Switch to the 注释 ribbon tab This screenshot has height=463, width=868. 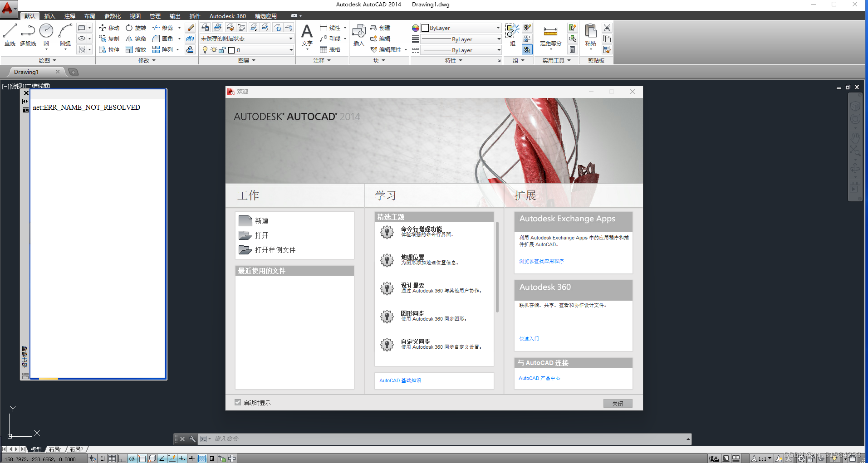(x=70, y=16)
